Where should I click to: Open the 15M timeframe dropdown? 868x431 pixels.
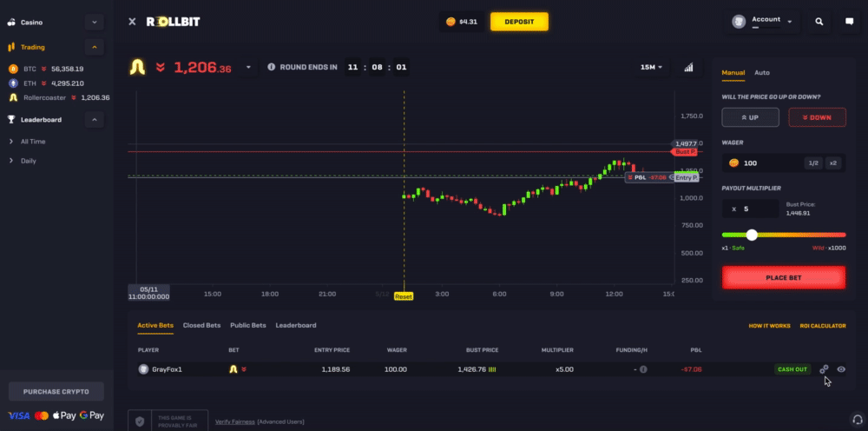pyautogui.click(x=652, y=67)
